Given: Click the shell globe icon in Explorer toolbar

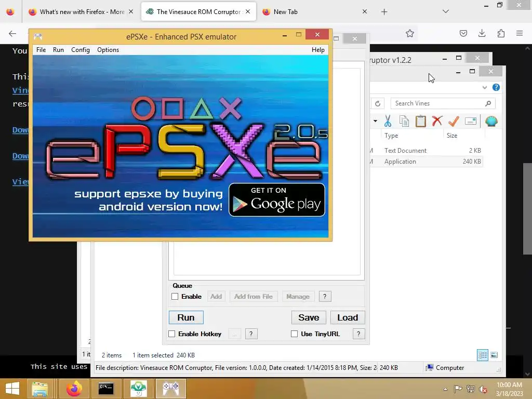Looking at the screenshot, I should tap(491, 121).
